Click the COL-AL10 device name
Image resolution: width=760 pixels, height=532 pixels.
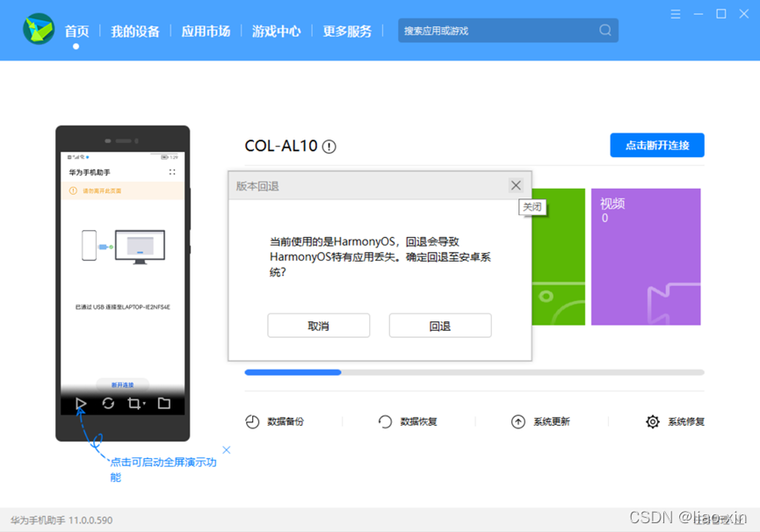click(281, 146)
